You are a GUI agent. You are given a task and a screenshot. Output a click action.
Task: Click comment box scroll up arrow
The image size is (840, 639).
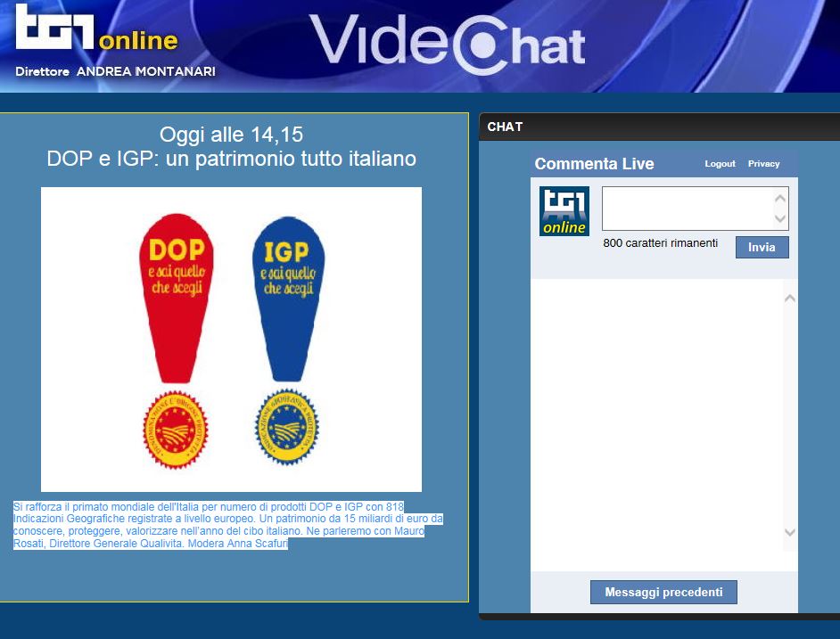(x=780, y=198)
